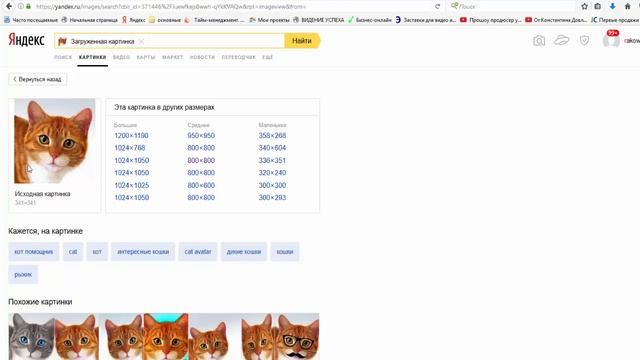Click the browser Поиск search field
Viewport: 640px width, 360px height.
[x=512, y=7]
